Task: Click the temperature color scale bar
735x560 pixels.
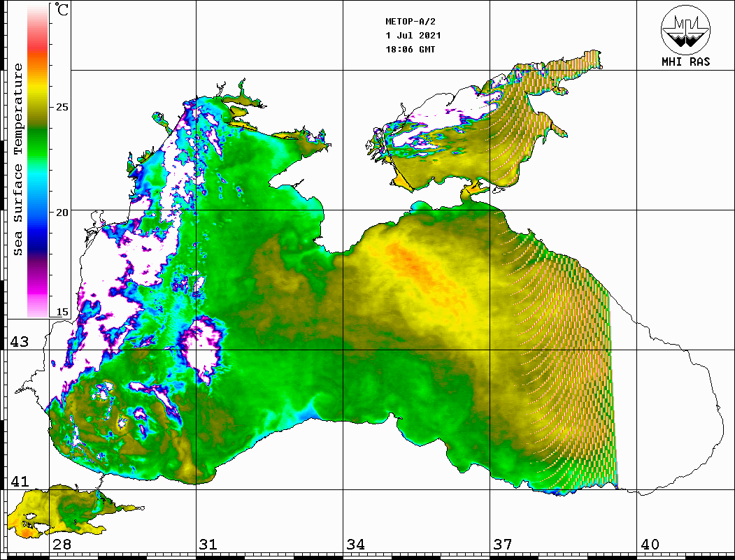Action: click(38, 160)
